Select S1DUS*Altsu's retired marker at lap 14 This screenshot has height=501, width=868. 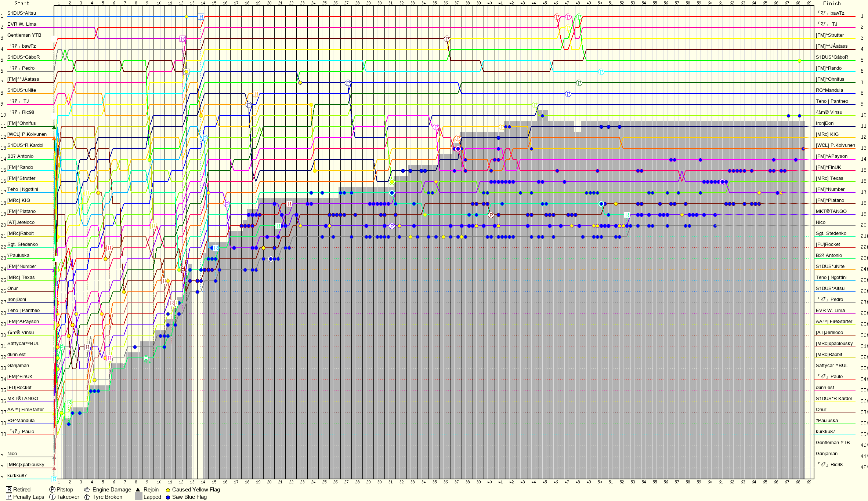201,17
